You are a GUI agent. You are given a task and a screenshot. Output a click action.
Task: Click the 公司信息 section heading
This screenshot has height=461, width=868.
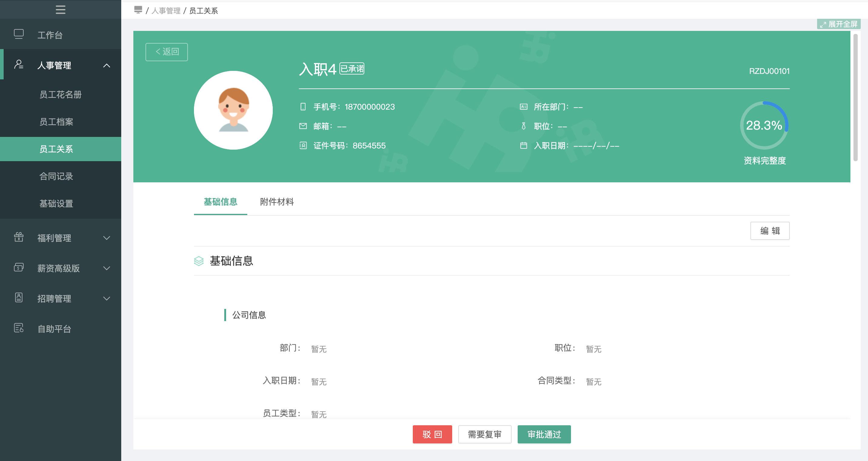(249, 315)
